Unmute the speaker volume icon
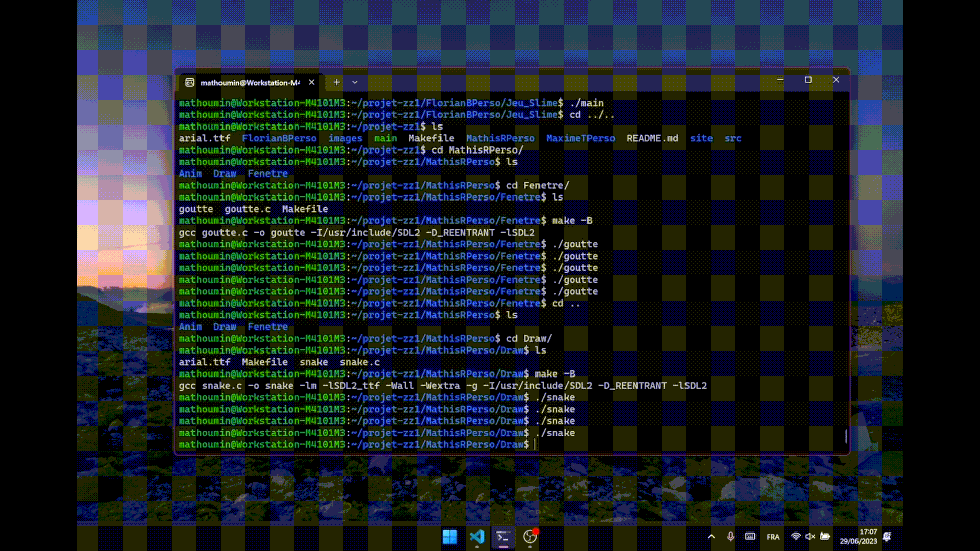The image size is (980, 551). pos(810,536)
